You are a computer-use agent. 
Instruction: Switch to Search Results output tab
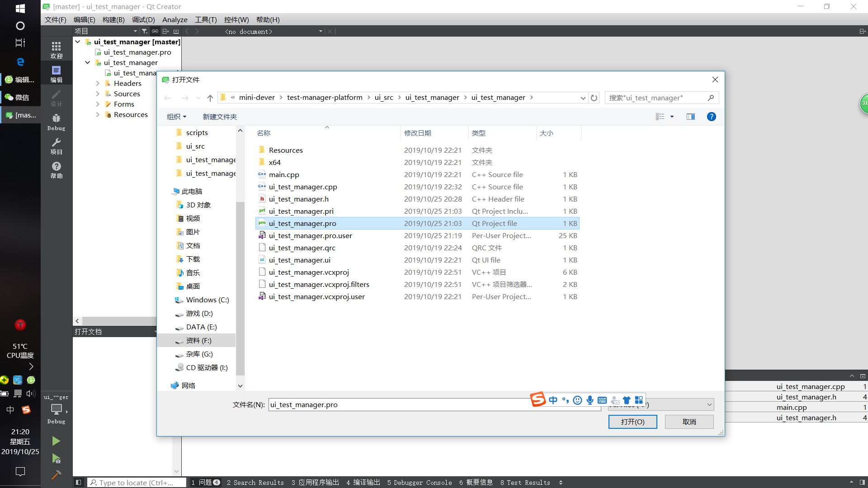coord(255,482)
